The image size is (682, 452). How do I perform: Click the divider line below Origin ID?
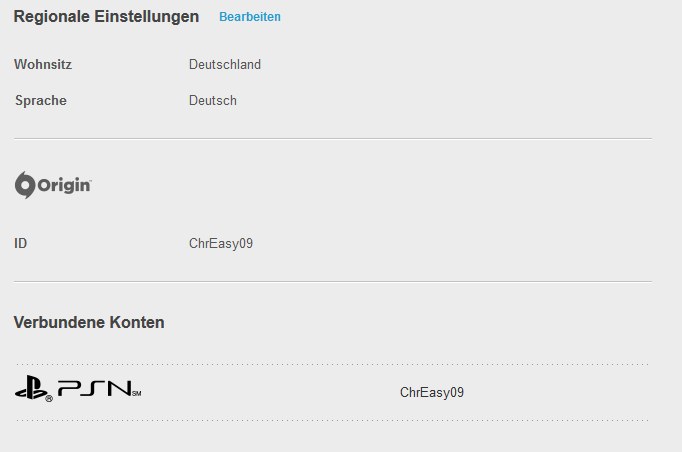tap(333, 281)
